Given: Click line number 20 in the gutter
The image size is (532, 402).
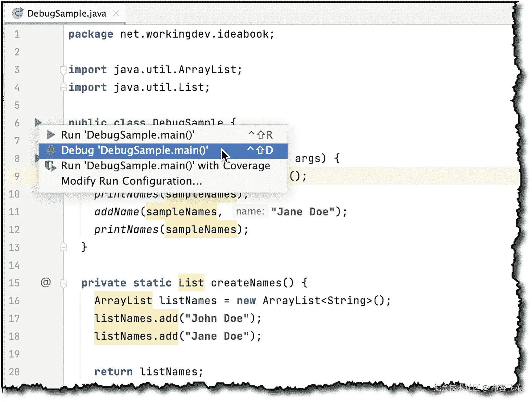Looking at the screenshot, I should tap(14, 372).
